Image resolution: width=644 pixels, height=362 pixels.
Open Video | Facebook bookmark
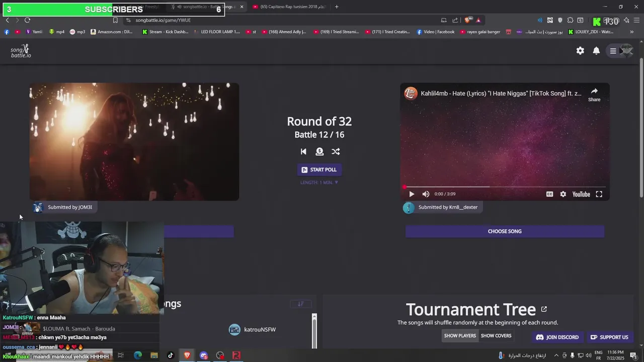(x=435, y=32)
